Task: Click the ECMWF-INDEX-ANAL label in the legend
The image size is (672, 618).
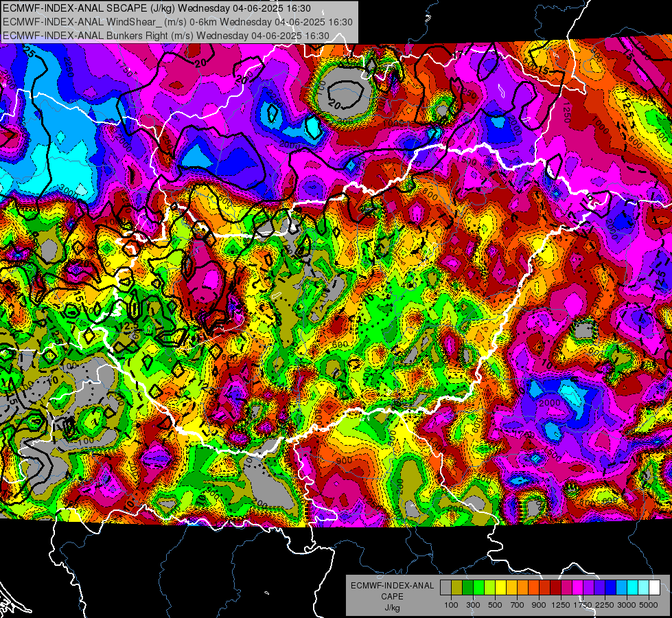Action: [393, 586]
